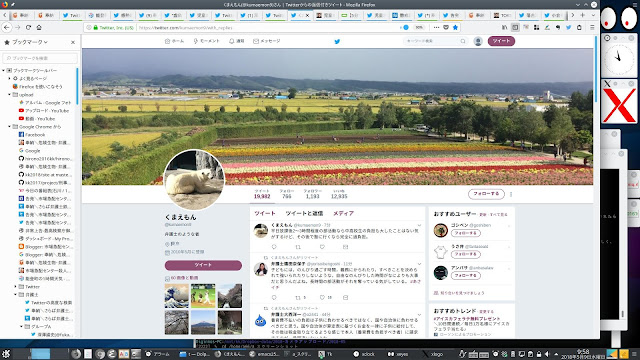This screenshot has height=360, width=640.
Task: Click the Twitter bird extension icon in the toolbar
Action: 569,27
